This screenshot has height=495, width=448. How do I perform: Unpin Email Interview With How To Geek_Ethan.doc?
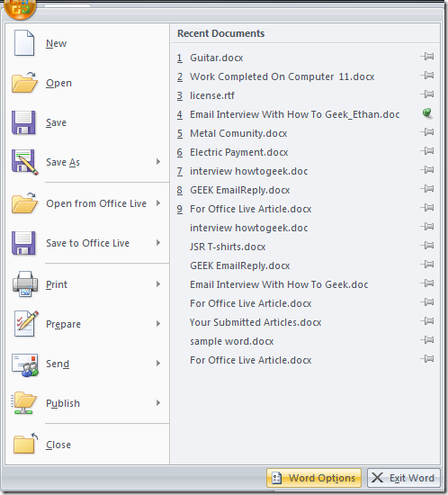click(x=427, y=112)
